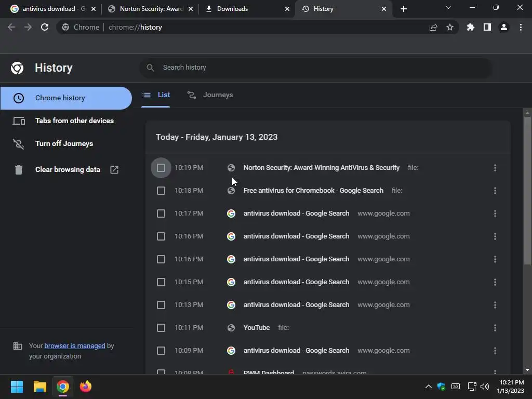Screen dimensions: 532x399
Task: Check the 10:11 PM YouTube entry
Action: (161, 328)
